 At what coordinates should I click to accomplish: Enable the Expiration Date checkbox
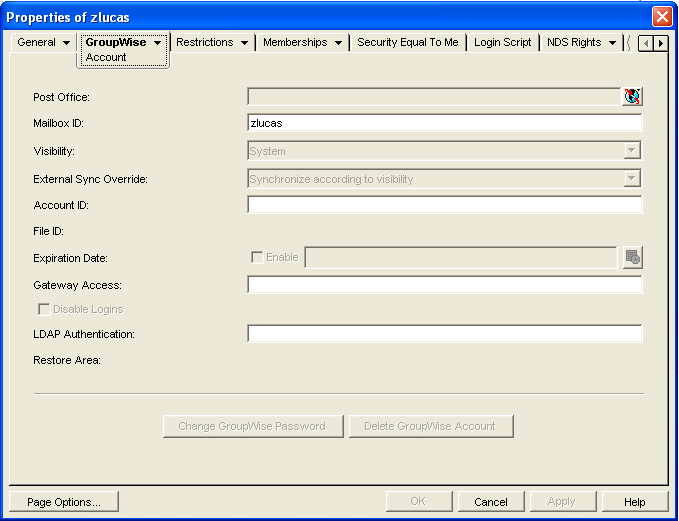[x=257, y=257]
